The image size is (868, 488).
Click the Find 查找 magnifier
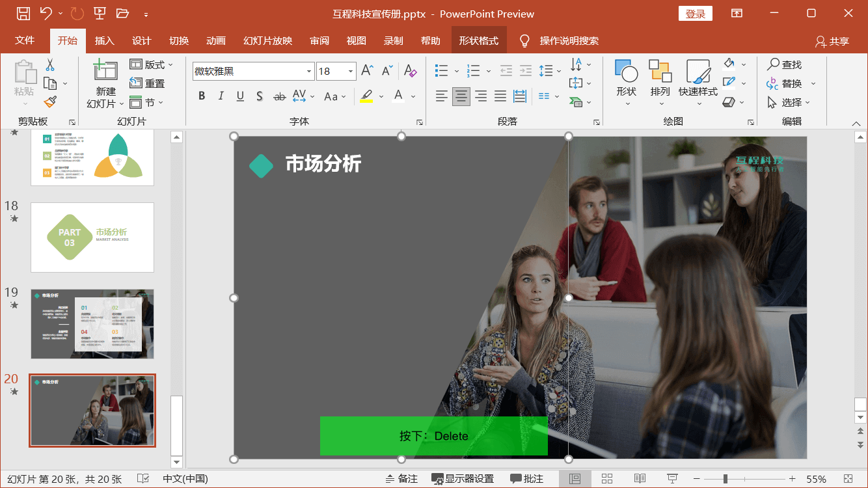[784, 64]
